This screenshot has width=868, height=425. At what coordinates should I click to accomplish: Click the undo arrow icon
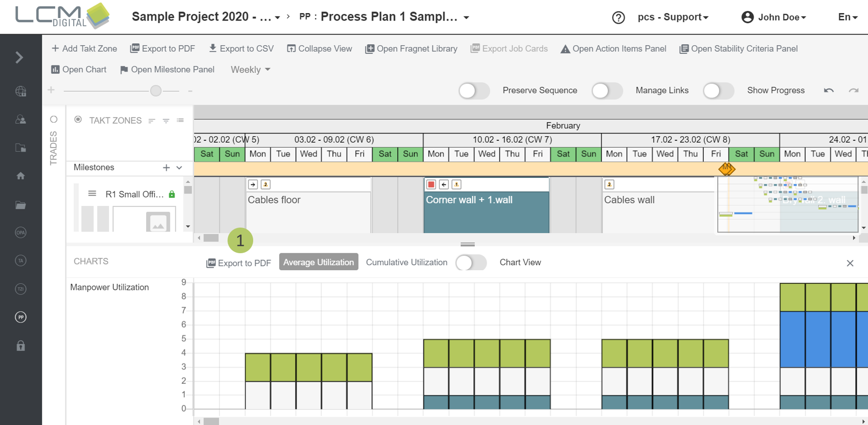point(828,90)
